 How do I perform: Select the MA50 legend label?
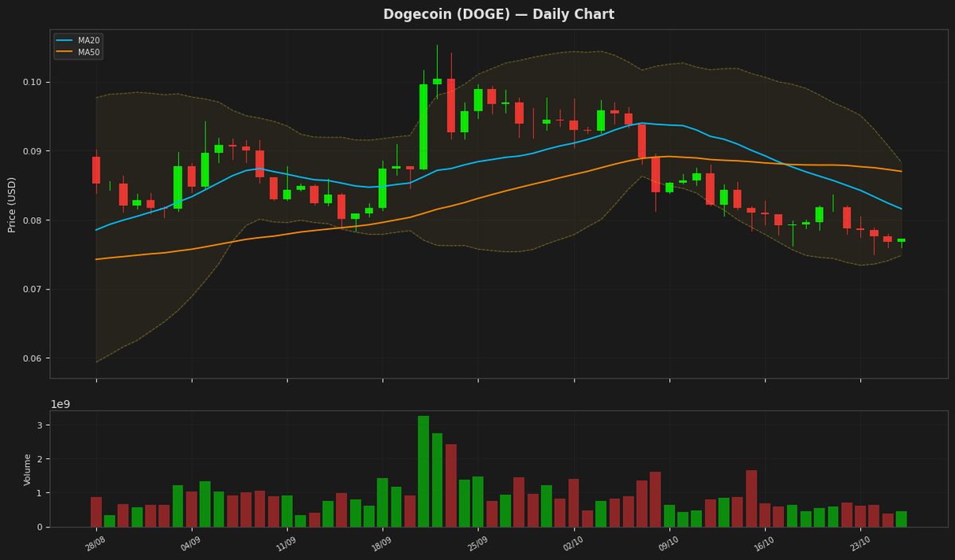88,52
